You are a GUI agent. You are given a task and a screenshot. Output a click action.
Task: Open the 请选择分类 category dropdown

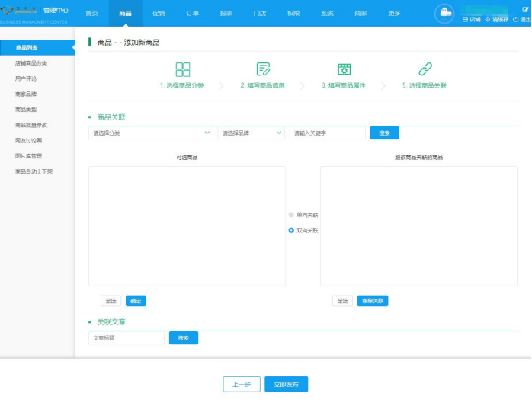(x=151, y=133)
